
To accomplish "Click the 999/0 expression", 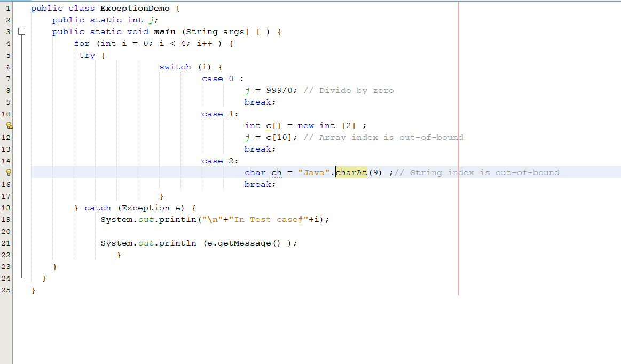I will click(279, 90).
